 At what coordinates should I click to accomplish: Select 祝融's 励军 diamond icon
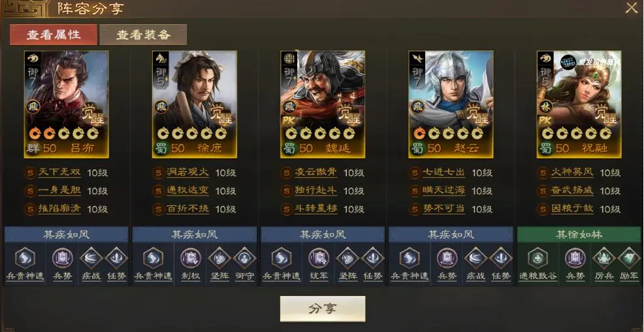click(x=629, y=258)
